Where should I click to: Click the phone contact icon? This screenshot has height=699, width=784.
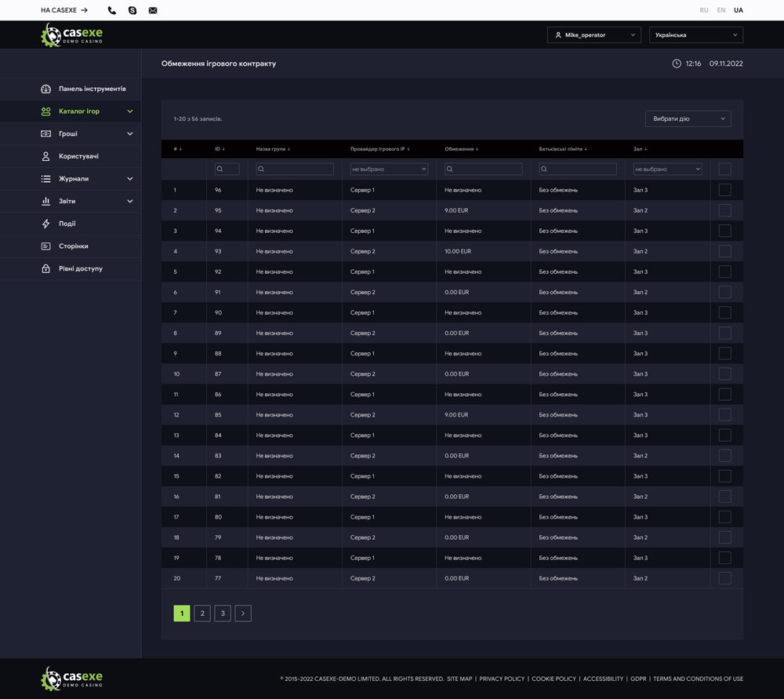point(112,10)
